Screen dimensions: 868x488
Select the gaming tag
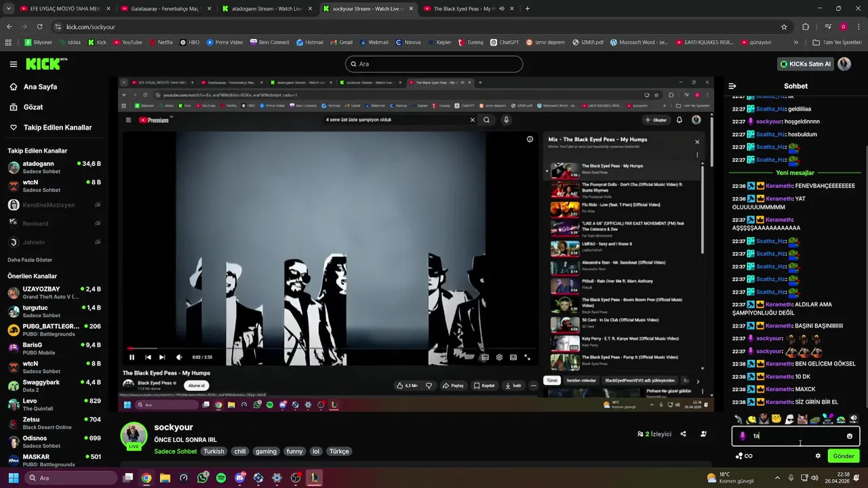click(x=266, y=451)
